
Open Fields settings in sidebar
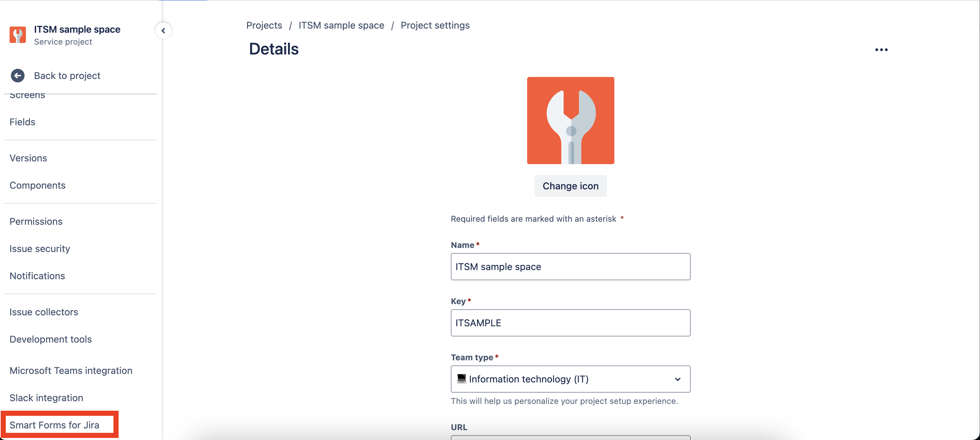(x=22, y=122)
